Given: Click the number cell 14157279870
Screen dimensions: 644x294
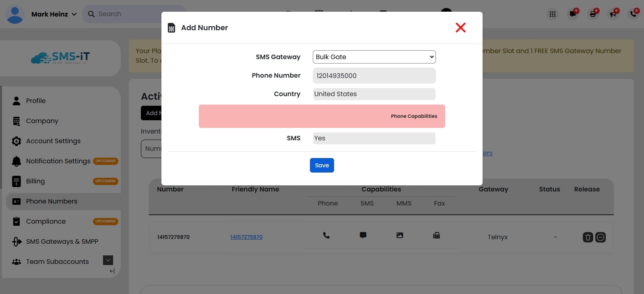Looking at the screenshot, I should [x=173, y=237].
